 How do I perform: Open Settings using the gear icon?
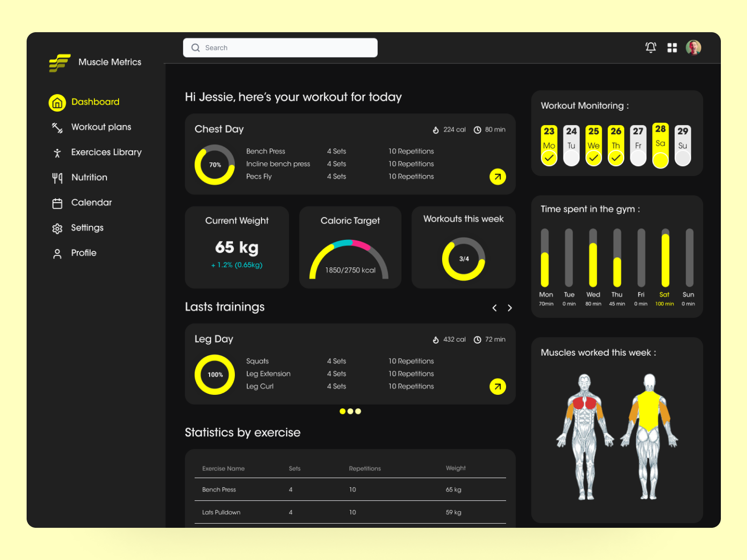57,228
